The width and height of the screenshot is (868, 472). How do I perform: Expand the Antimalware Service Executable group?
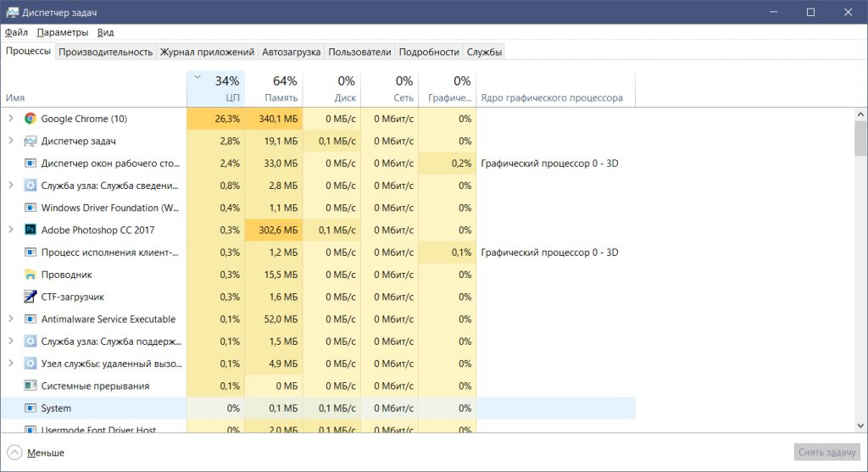pos(11,319)
